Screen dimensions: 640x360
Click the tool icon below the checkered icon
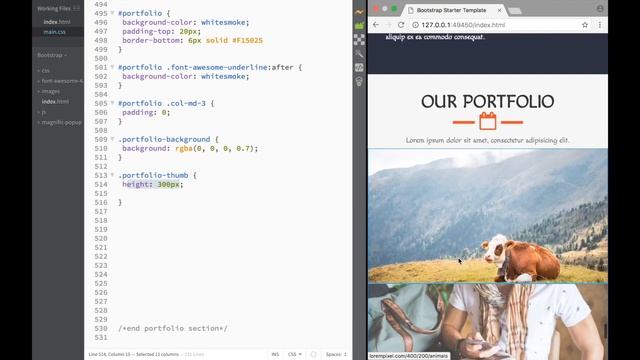(359, 53)
